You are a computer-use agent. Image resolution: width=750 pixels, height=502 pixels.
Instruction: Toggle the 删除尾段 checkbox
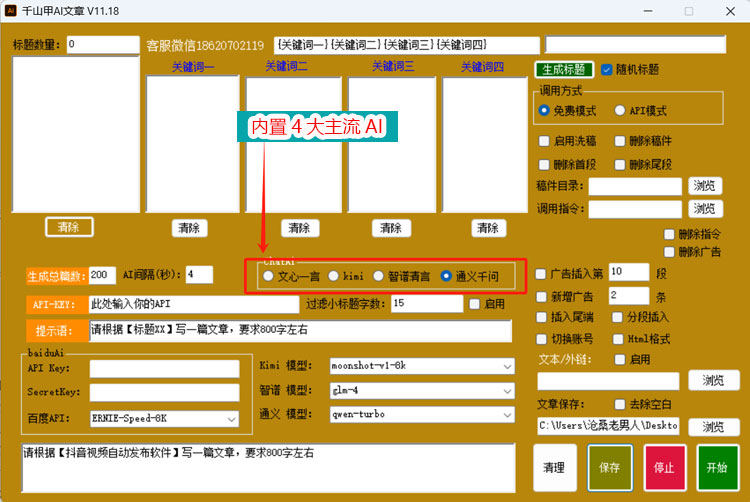pyautogui.click(x=619, y=164)
